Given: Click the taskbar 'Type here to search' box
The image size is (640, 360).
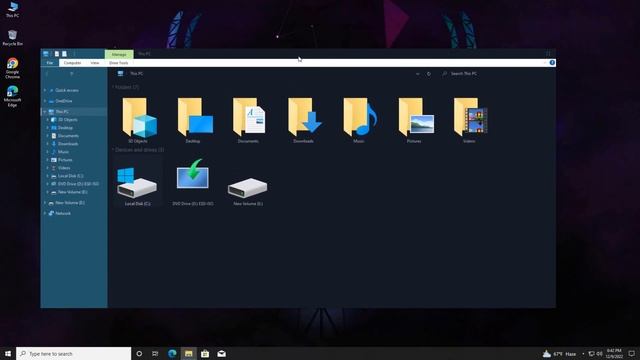Looking at the screenshot, I should [74, 353].
